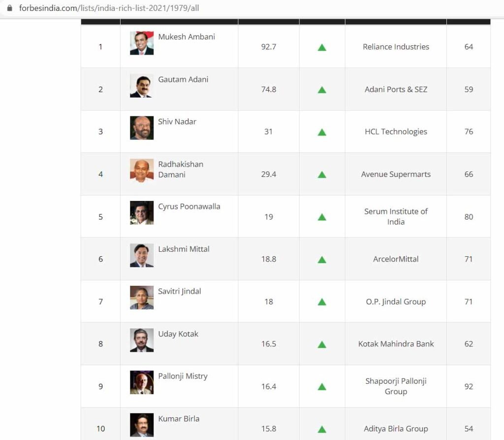Open the Lakshmi Mittal name link

(184, 249)
